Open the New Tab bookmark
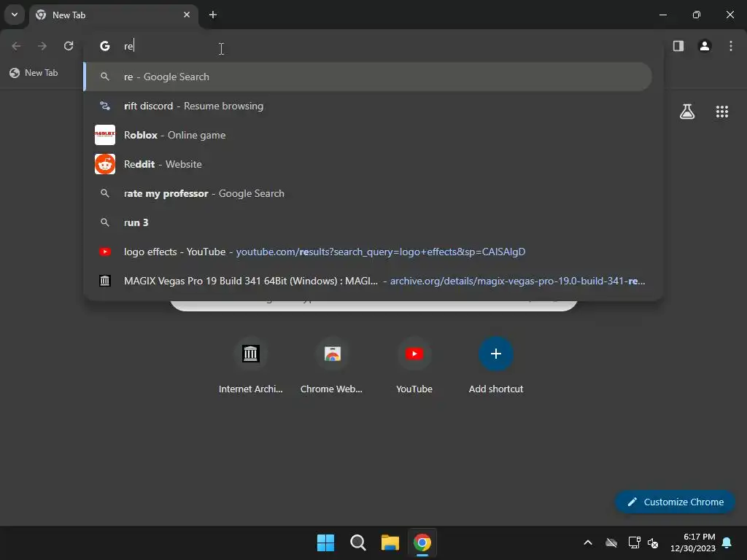747x560 pixels. (x=34, y=73)
